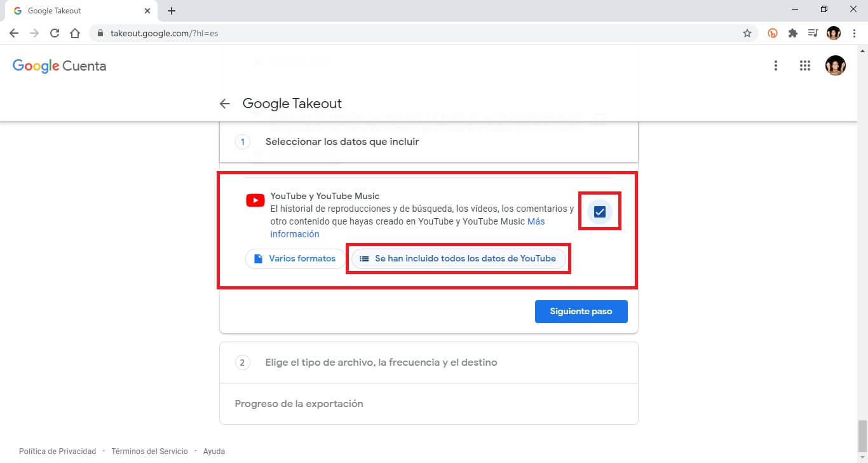
Task: Open Se han incluido todos los datos de YouTube
Action: click(458, 259)
